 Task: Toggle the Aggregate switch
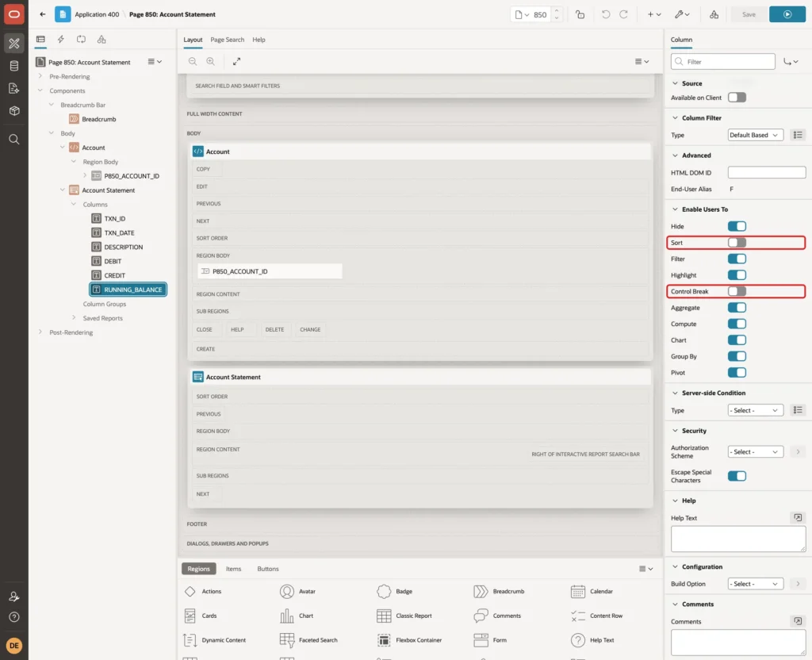[x=737, y=308]
